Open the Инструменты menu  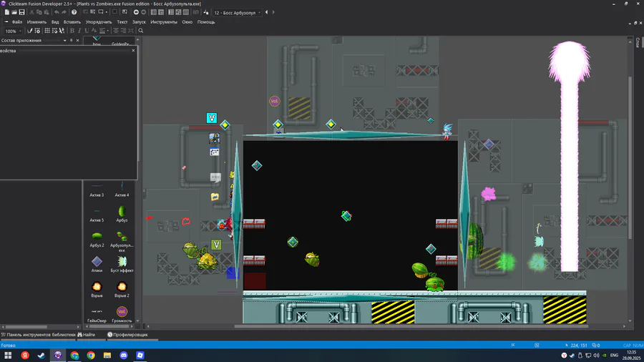point(164,22)
